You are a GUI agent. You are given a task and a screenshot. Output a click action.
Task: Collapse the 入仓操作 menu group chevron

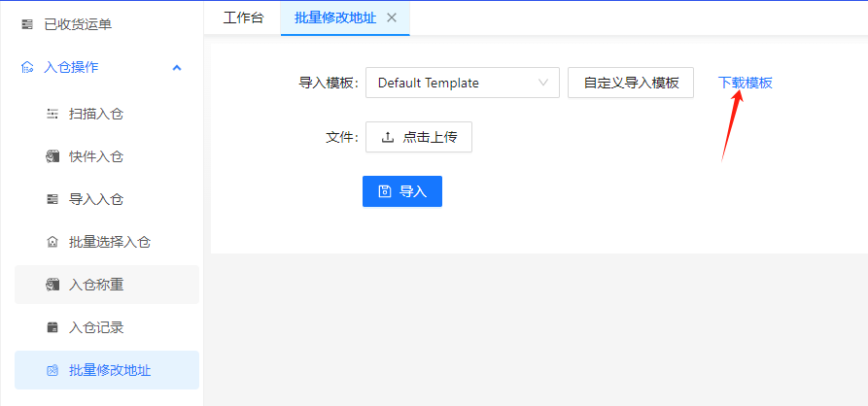(x=176, y=68)
